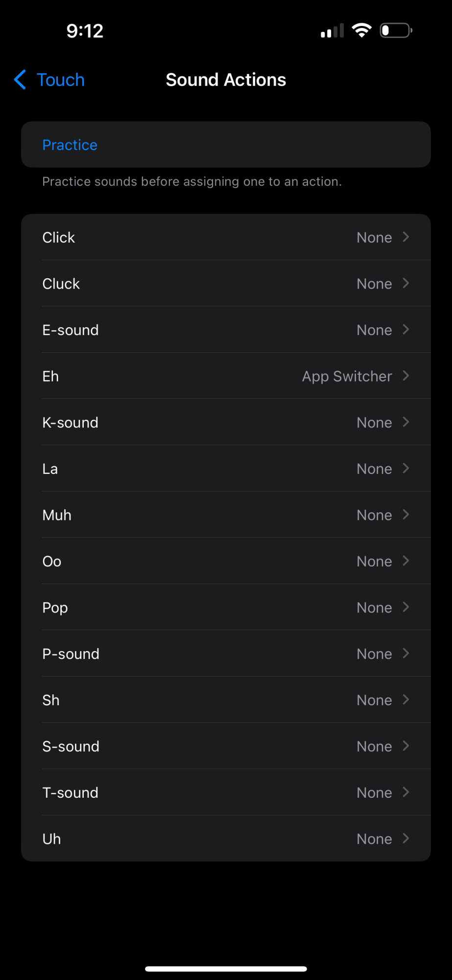452x980 pixels.
Task: Expand the K-sound row chevron
Action: coord(405,422)
